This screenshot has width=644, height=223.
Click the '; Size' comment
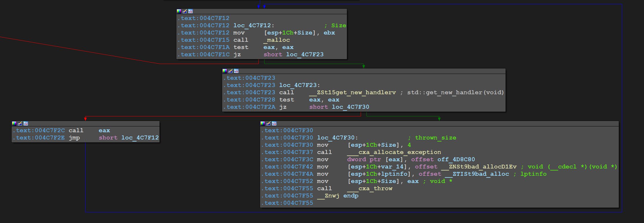coord(335,26)
